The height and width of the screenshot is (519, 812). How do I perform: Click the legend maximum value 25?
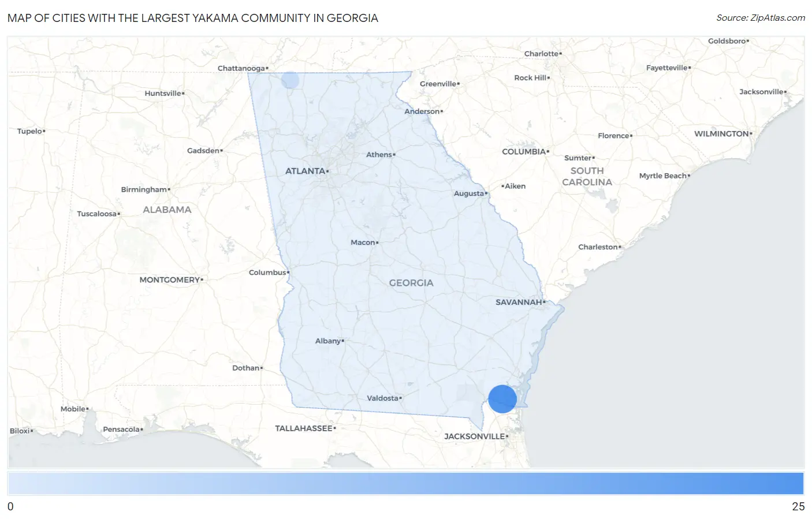798,507
